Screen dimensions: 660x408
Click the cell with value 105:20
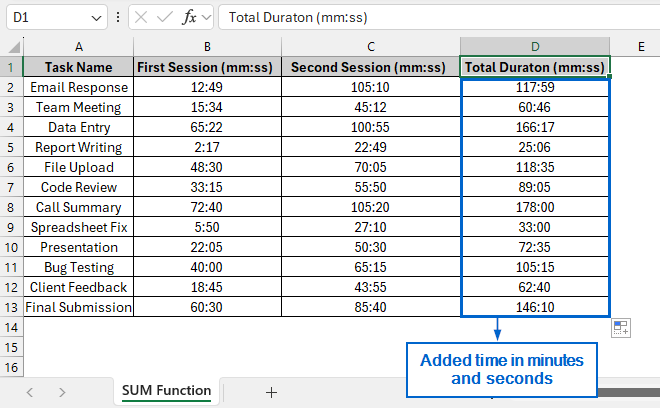pyautogui.click(x=370, y=207)
